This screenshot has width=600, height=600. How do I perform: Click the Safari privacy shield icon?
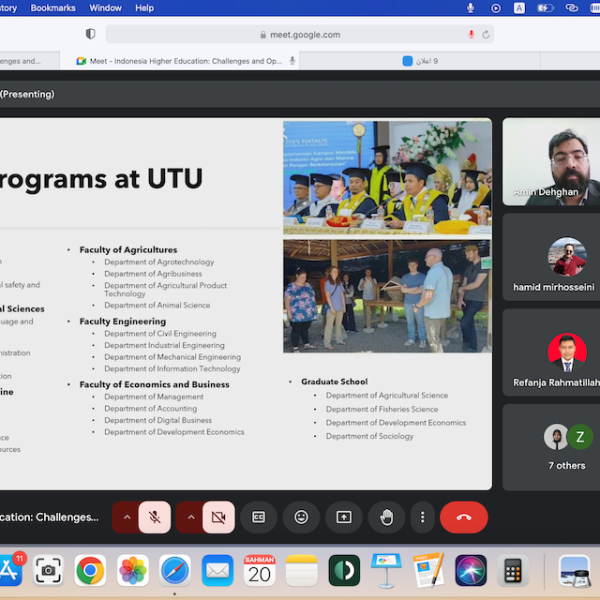(90, 34)
